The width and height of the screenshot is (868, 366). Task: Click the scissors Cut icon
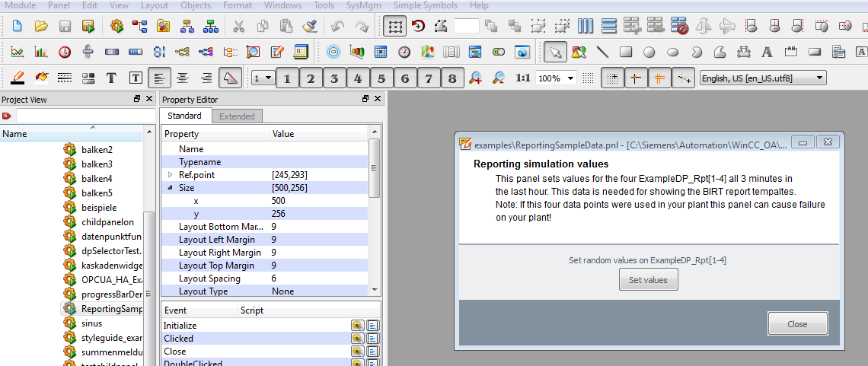[x=238, y=27]
